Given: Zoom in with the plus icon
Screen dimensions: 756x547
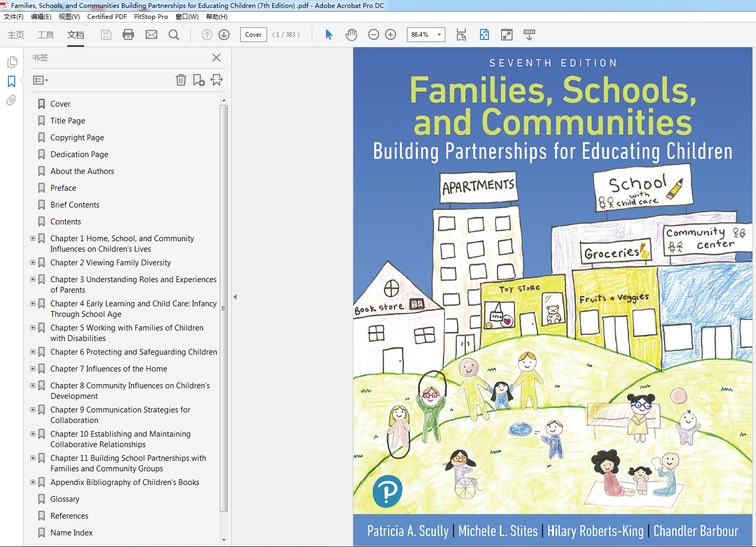Looking at the screenshot, I should [x=391, y=35].
